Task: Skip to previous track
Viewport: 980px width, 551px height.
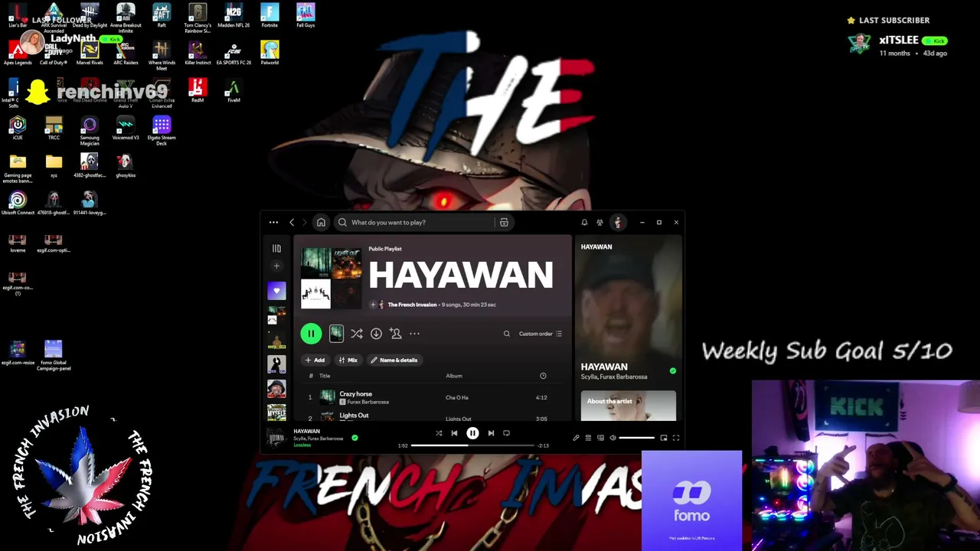Action: click(x=454, y=433)
